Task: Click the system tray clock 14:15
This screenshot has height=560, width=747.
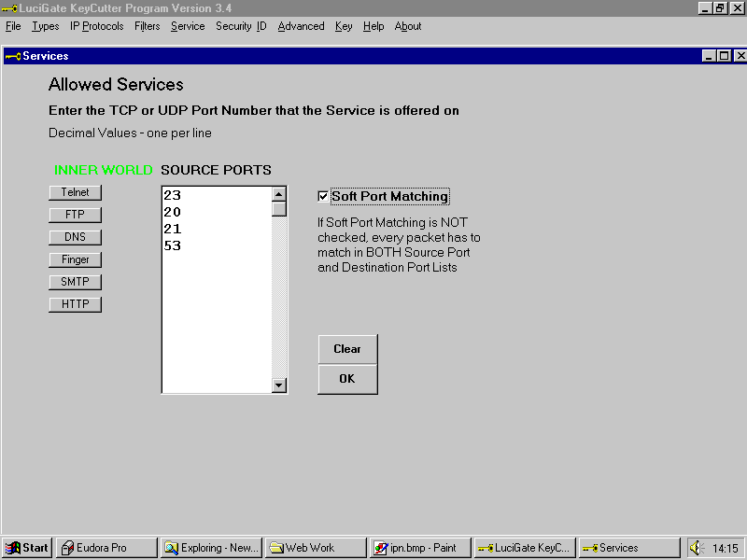Action: pyautogui.click(x=725, y=549)
